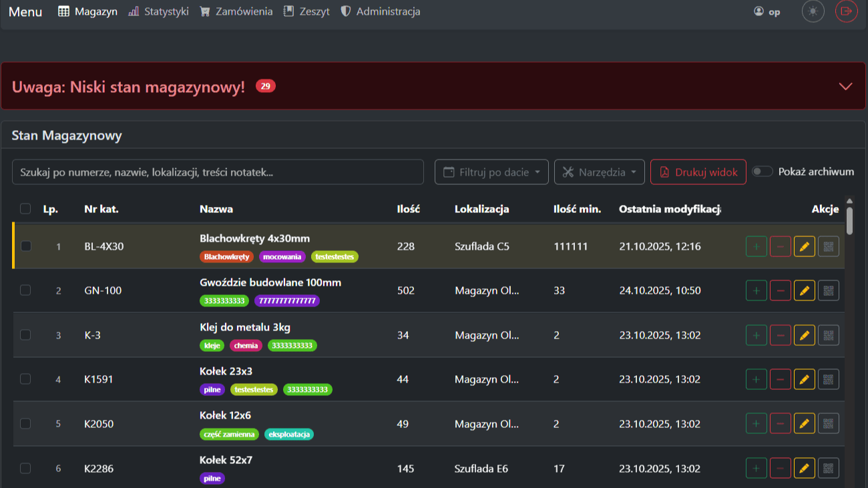Screen dimensions: 868x488
Task: Toggle the light/dark theme sun icon
Action: 813,11
